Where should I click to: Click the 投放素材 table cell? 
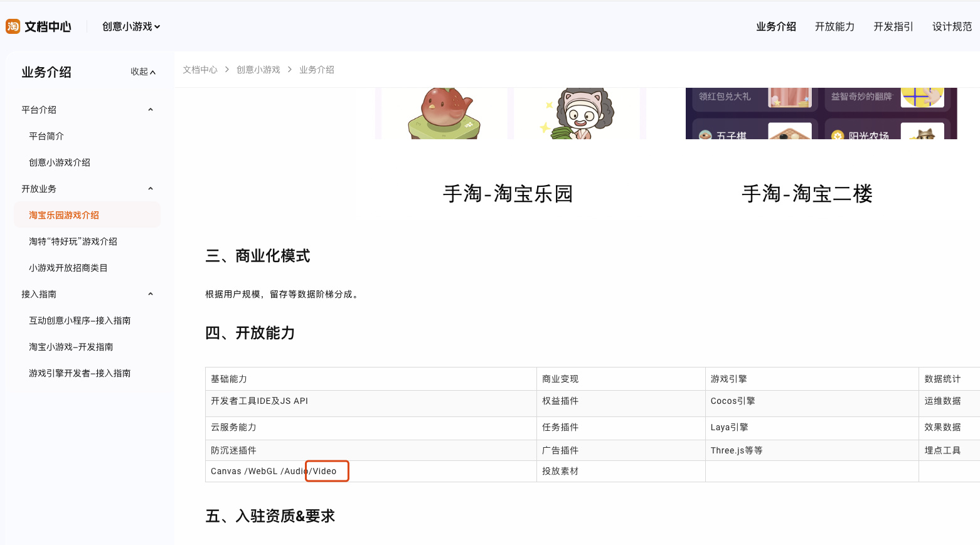coord(621,471)
